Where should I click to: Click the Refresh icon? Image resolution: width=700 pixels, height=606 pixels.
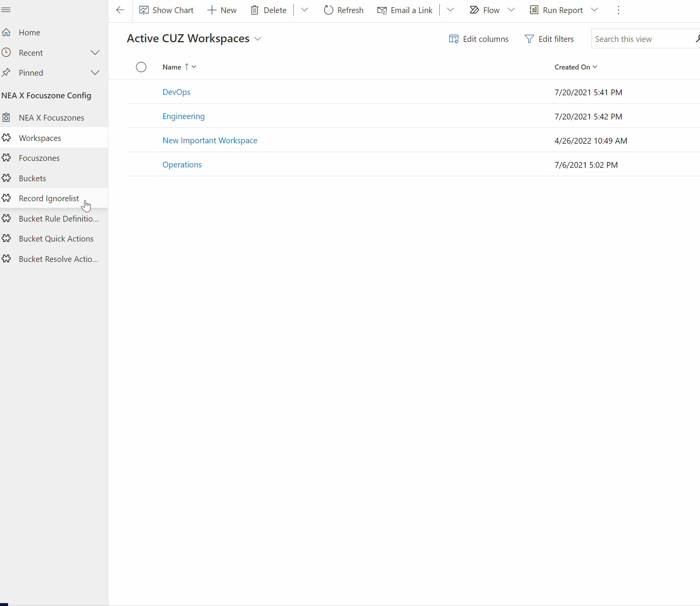tap(328, 10)
